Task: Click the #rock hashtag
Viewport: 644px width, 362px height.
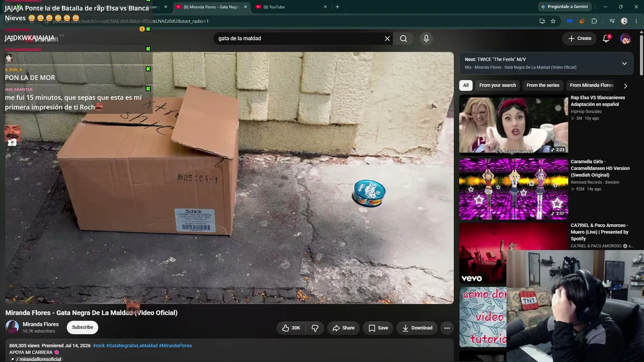Action: pos(99,346)
